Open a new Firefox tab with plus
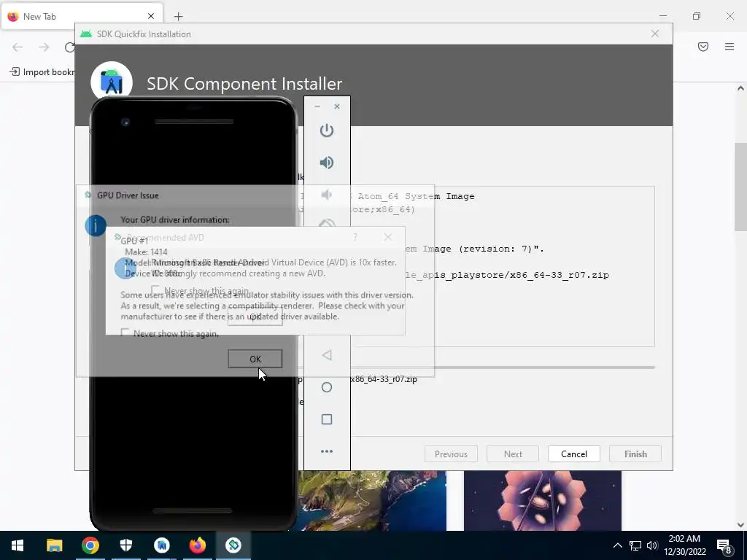 click(178, 17)
